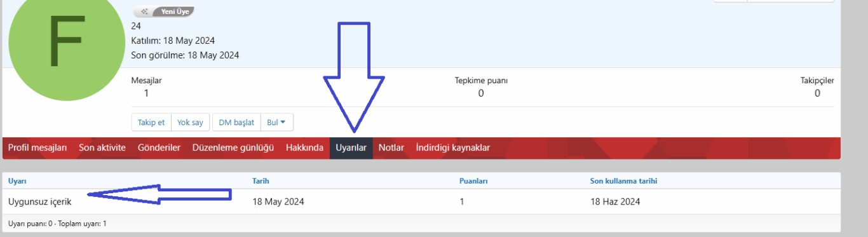Click the Takip et button
This screenshot has width=868, height=237.
coord(151,123)
